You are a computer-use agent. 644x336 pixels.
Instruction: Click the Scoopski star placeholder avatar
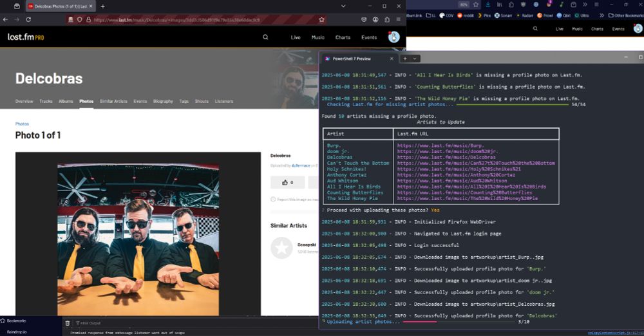(x=282, y=248)
